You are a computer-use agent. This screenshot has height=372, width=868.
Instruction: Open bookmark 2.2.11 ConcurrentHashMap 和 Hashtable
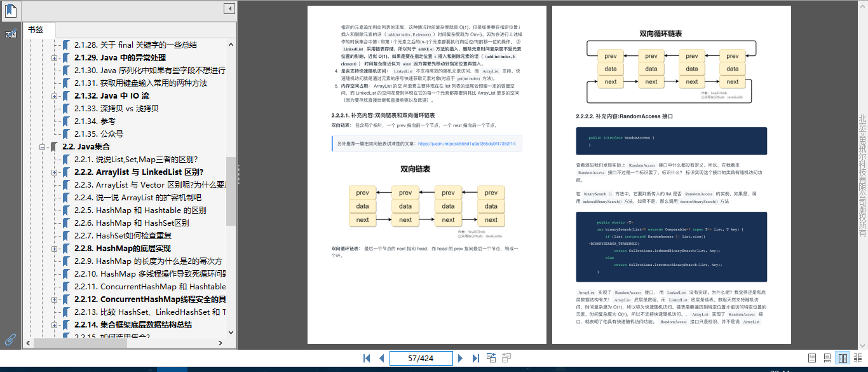tap(149, 287)
